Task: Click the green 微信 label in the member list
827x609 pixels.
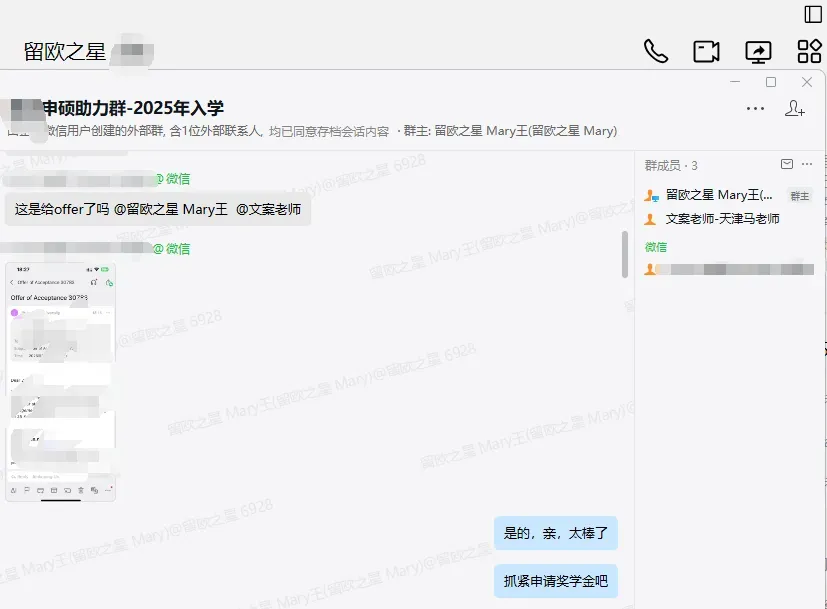Action: click(x=656, y=247)
